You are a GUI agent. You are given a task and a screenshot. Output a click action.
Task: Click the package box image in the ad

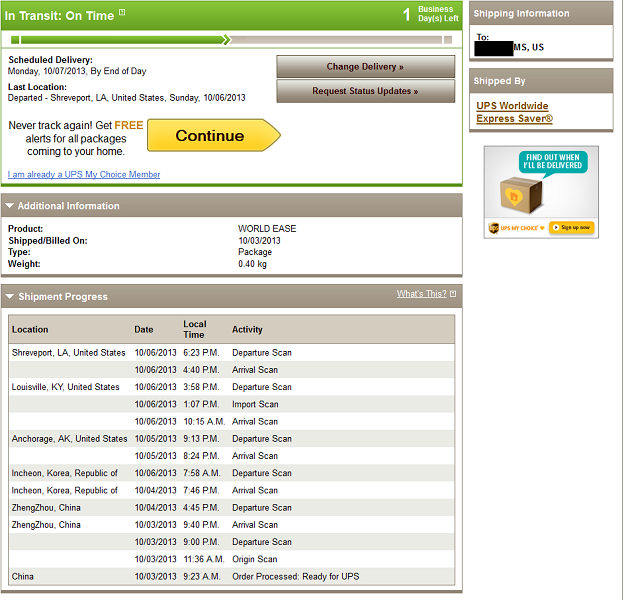521,196
